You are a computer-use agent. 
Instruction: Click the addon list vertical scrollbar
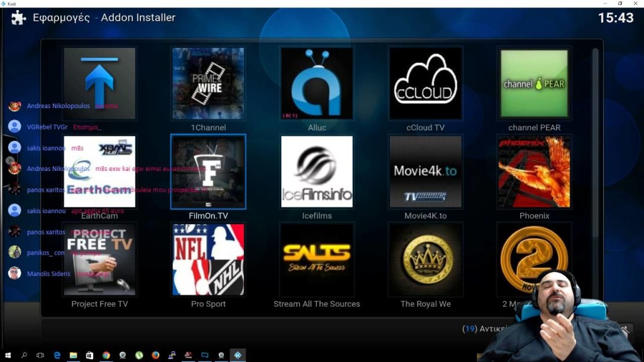coord(595,143)
